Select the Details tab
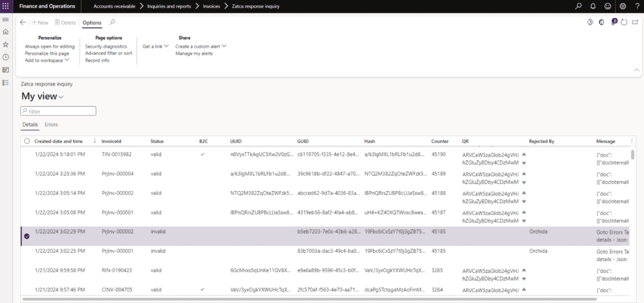The height and width of the screenshot is (303, 644). (30, 125)
